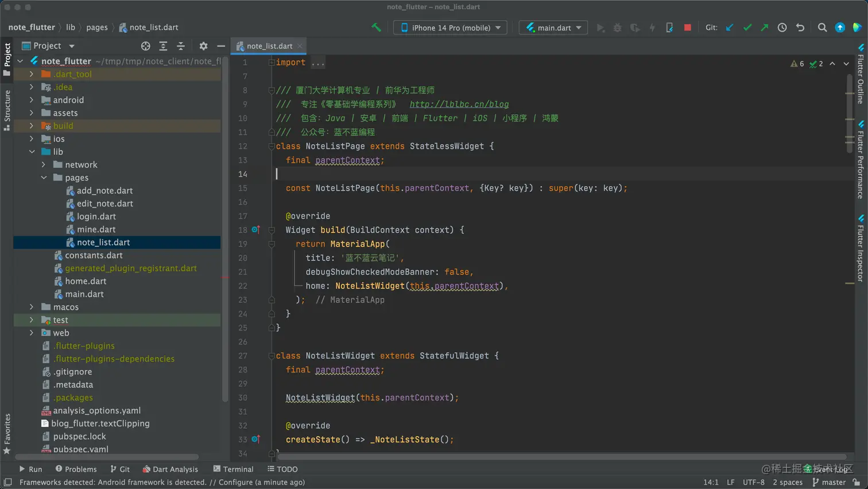The height and width of the screenshot is (489, 868).
Task: Click the Run with Coverage icon
Action: click(635, 28)
